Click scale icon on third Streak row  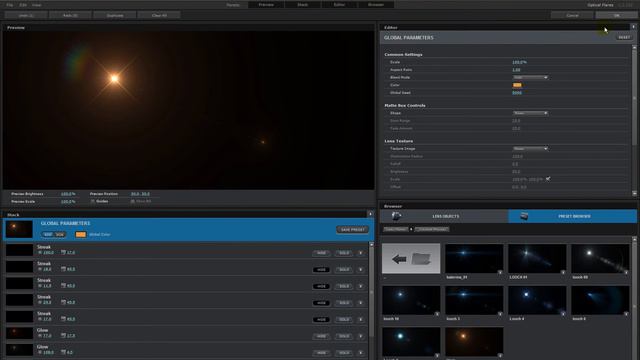(x=63, y=286)
